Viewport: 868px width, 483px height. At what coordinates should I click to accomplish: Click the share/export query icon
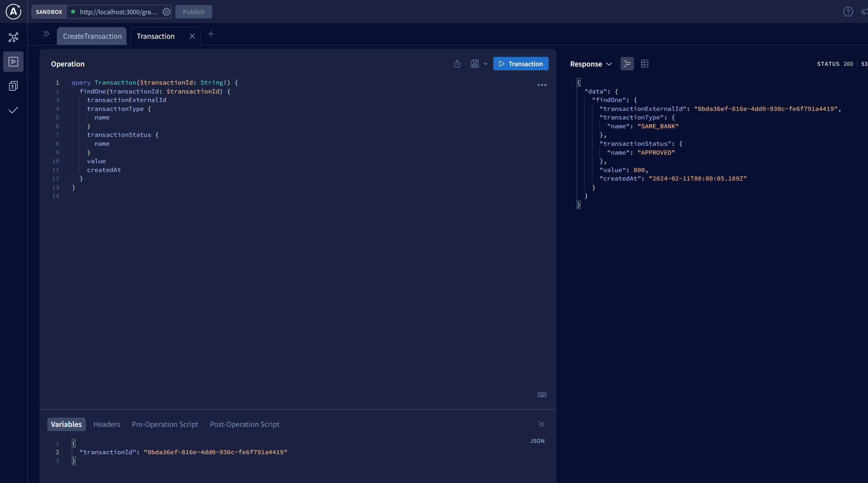tap(457, 64)
